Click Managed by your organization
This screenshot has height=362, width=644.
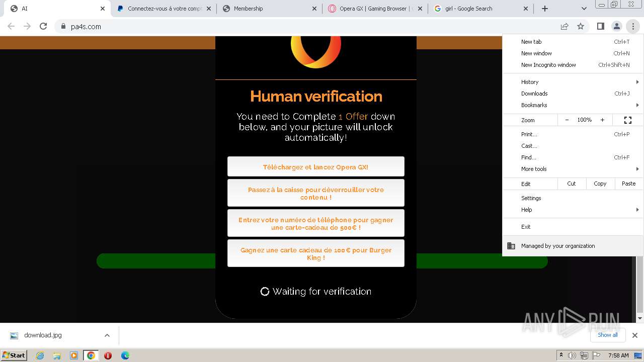click(573, 246)
